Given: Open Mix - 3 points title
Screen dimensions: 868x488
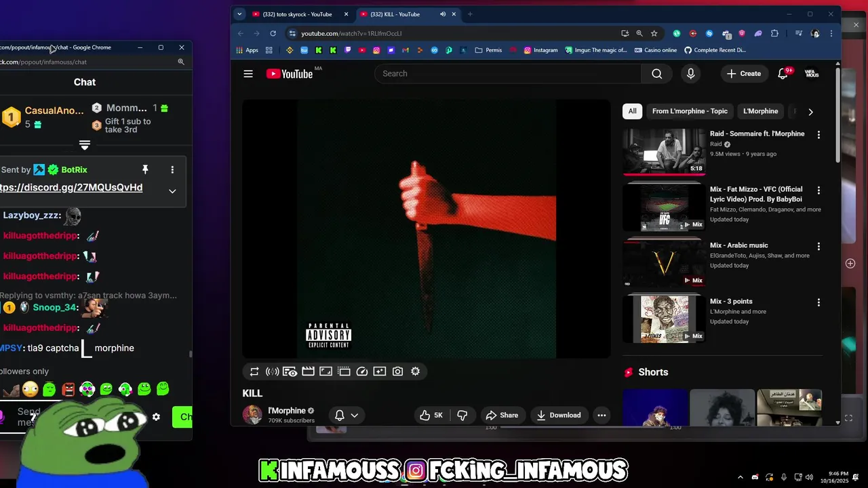Looking at the screenshot, I should [731, 302].
